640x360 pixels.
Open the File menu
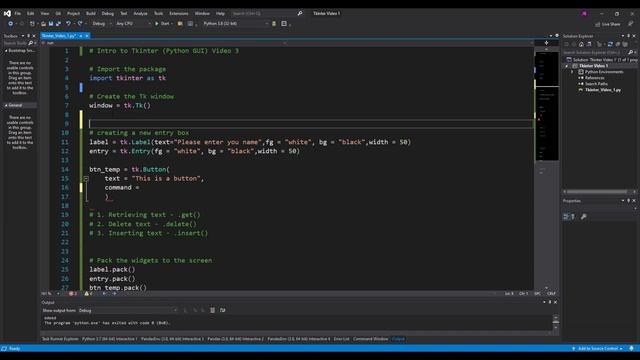point(18,13)
